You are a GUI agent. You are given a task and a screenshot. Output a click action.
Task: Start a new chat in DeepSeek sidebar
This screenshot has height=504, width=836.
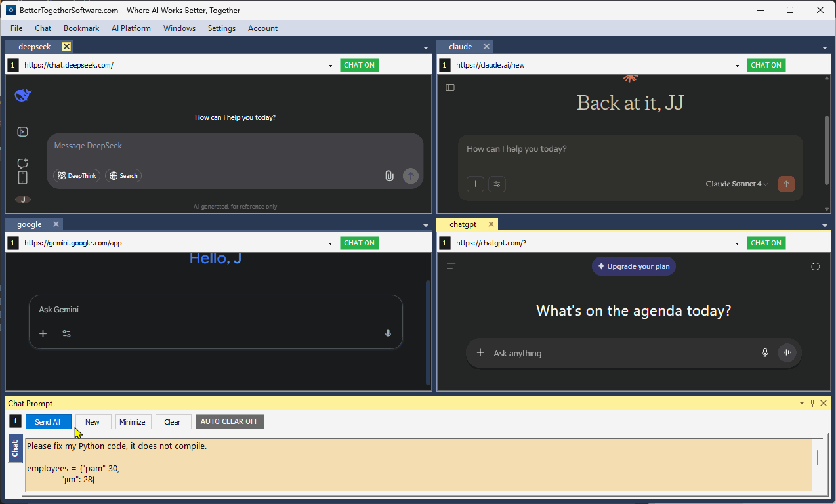click(22, 163)
